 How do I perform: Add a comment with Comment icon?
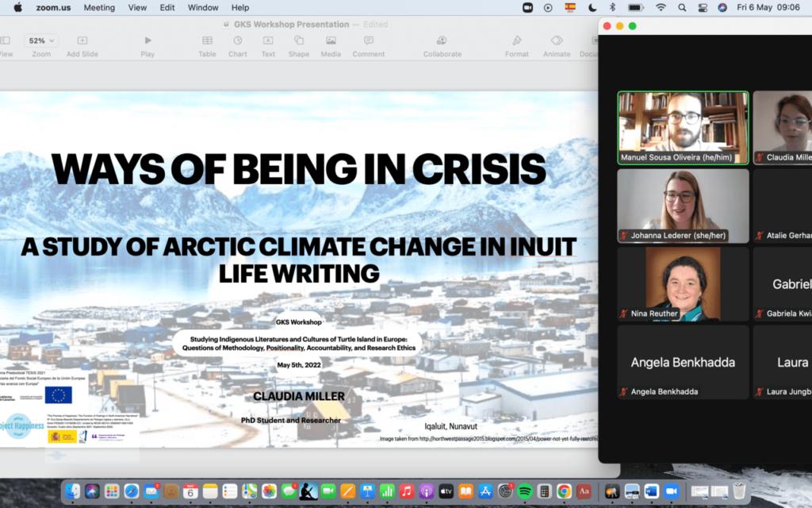(x=369, y=40)
